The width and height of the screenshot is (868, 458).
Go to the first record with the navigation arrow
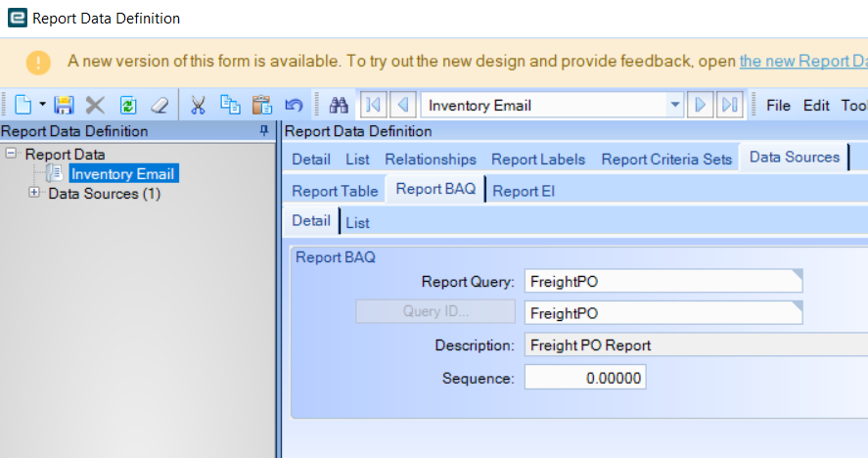point(373,105)
